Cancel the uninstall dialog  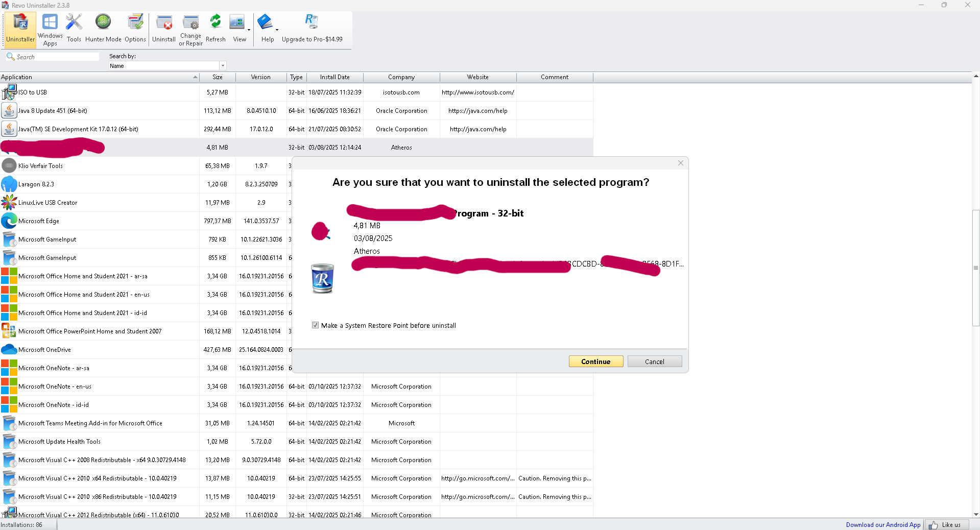tap(655, 362)
